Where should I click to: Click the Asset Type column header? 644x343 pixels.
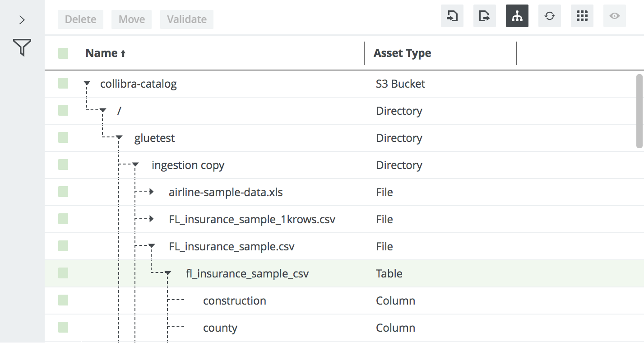[402, 53]
